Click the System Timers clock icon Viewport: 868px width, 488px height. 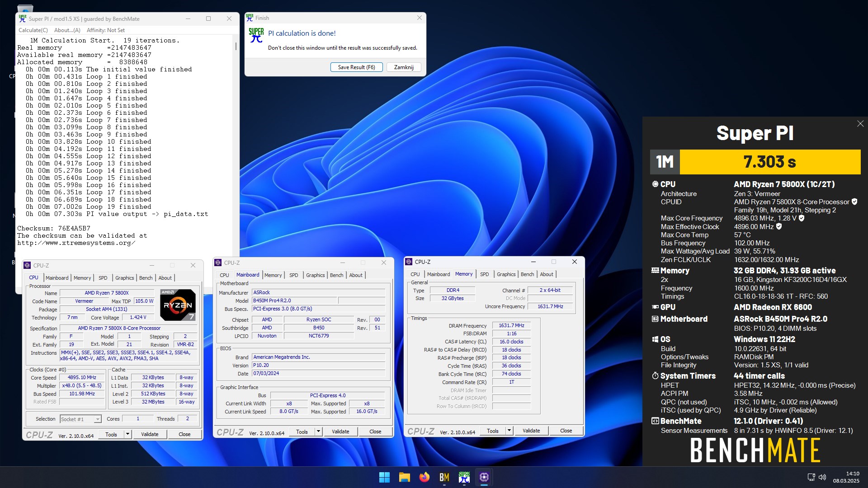655,375
